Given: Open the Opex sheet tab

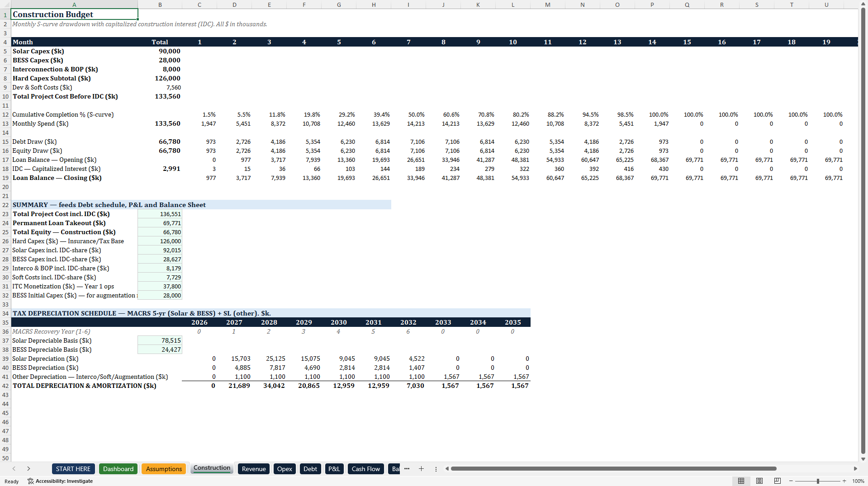Looking at the screenshot, I should (285, 469).
